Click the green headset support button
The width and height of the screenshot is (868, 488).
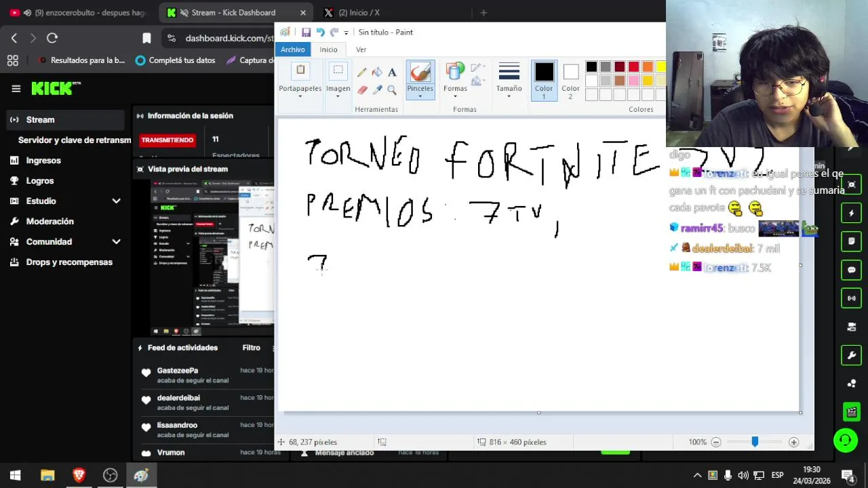pos(845,441)
